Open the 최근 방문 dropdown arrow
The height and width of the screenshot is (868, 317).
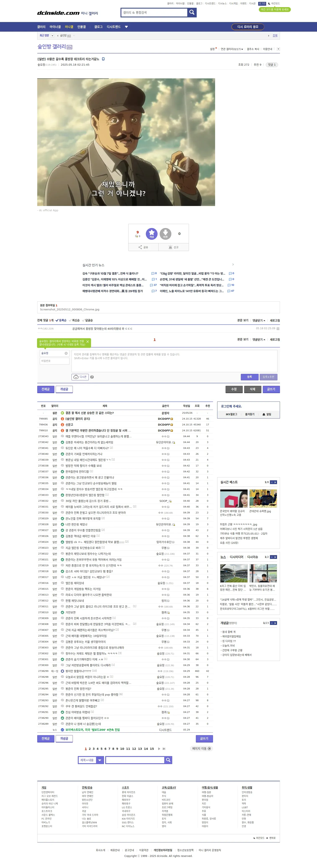[x=52, y=36]
